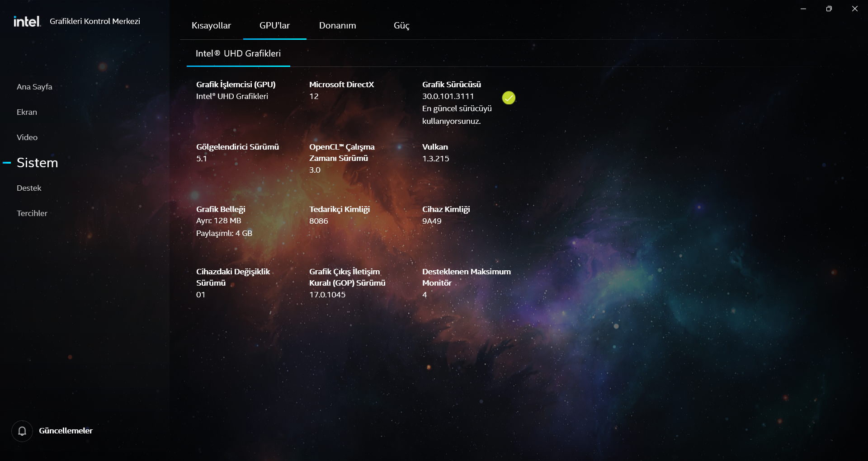Click the Ayrı: 128 MB value

219,221
